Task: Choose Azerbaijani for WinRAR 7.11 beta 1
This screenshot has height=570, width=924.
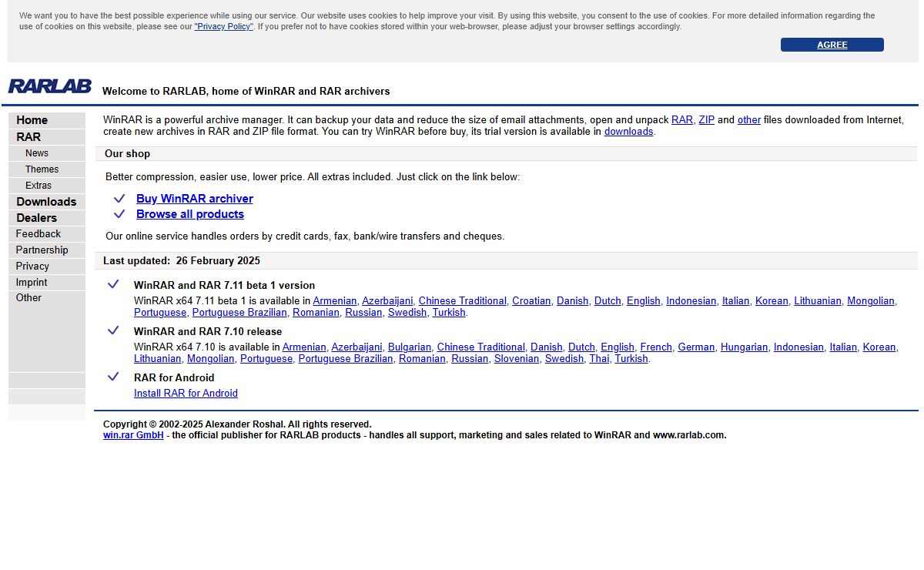Action: click(x=387, y=301)
